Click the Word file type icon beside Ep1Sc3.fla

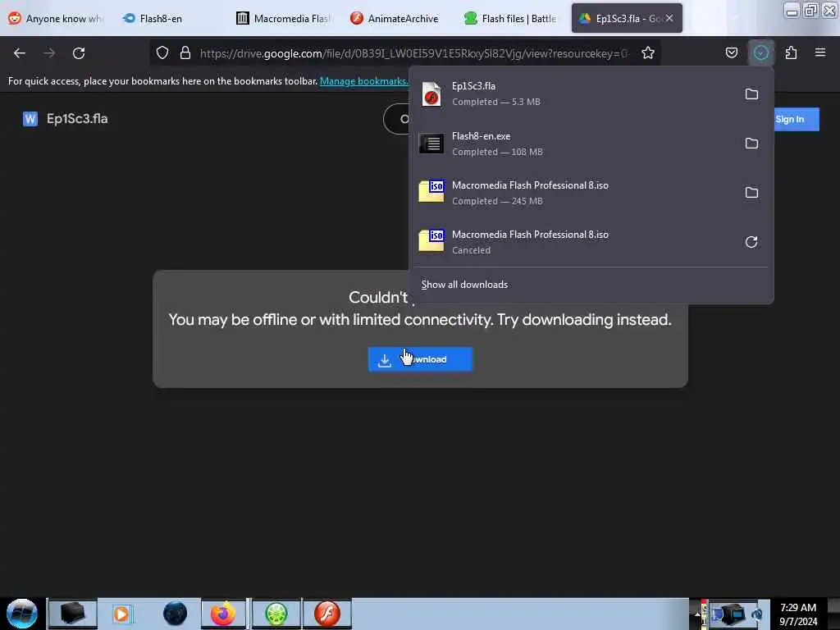[x=30, y=119]
